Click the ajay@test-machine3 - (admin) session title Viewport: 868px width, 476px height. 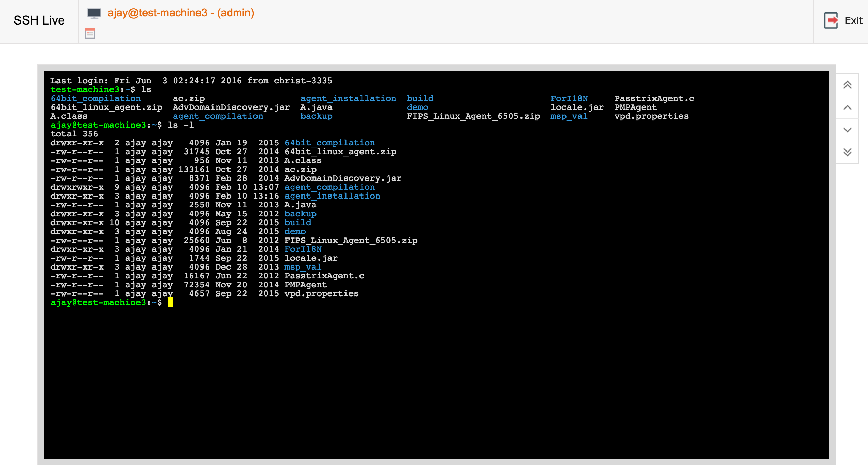(x=181, y=13)
